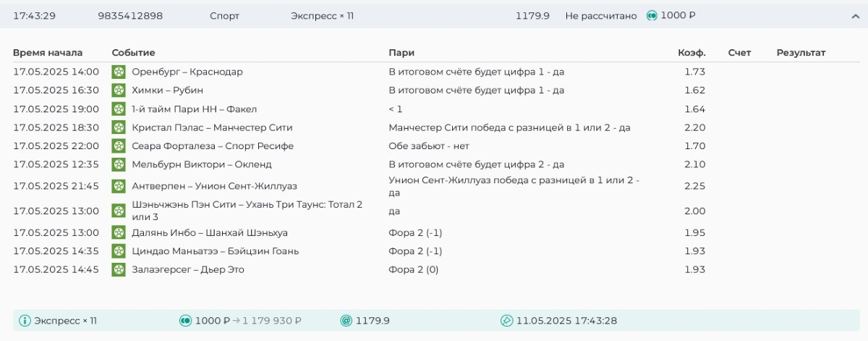Click sport icon for Залаэгерсег – Дьер Это
The height and width of the screenshot is (341, 868).
(119, 269)
